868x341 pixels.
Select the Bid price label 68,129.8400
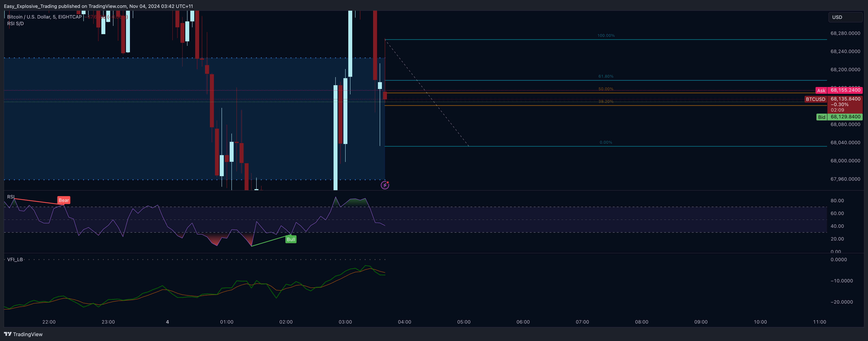845,117
